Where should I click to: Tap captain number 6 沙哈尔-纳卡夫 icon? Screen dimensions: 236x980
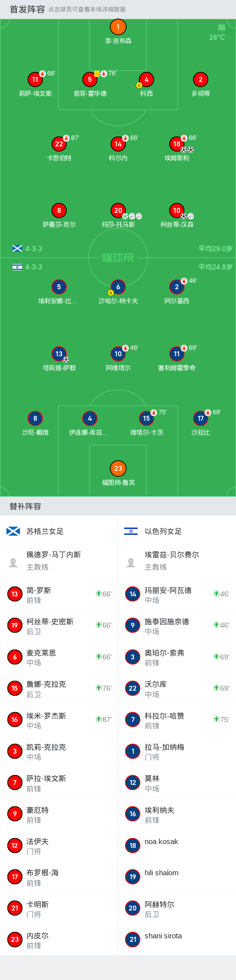pyautogui.click(x=118, y=287)
